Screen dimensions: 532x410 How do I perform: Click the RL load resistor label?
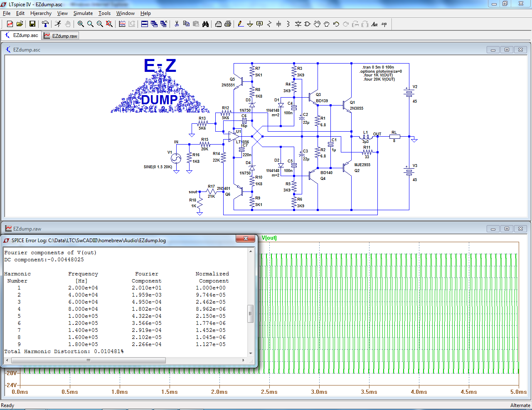(x=394, y=133)
